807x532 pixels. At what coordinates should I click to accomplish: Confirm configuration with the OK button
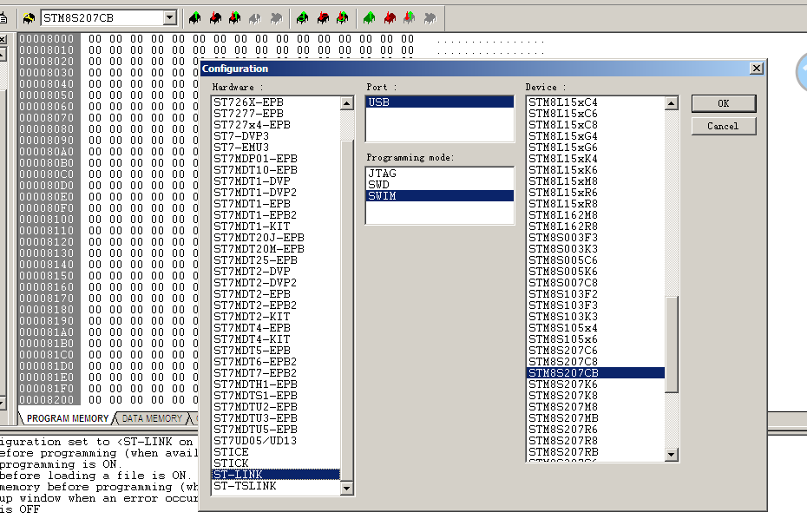pyautogui.click(x=724, y=103)
